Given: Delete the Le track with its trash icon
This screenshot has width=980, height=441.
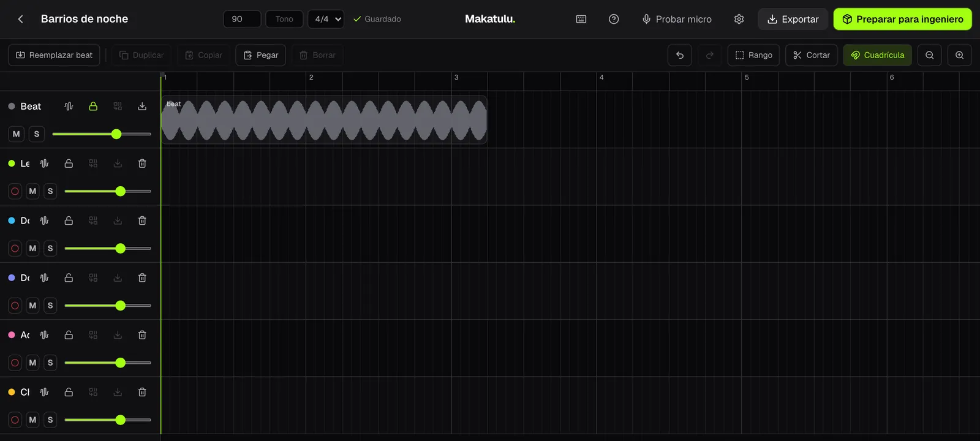Looking at the screenshot, I should click(x=142, y=164).
